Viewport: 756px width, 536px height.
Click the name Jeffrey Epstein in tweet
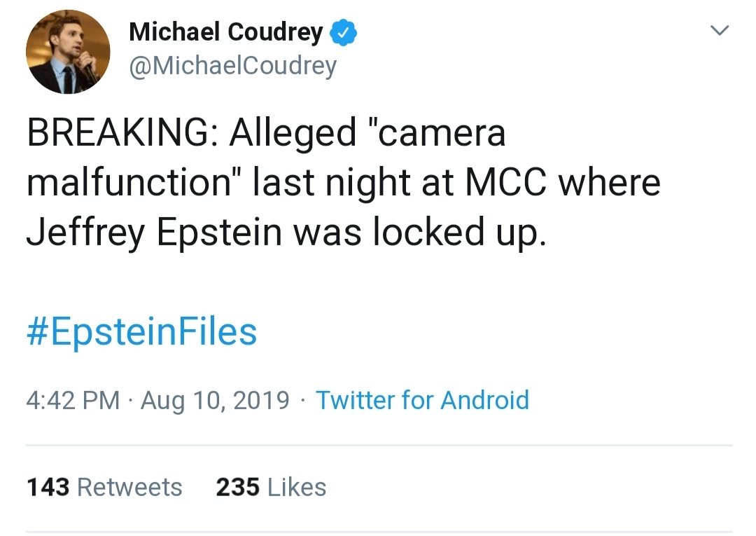tap(154, 233)
